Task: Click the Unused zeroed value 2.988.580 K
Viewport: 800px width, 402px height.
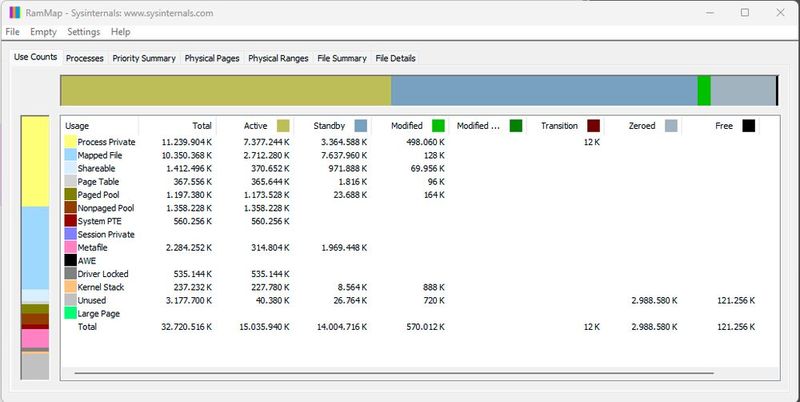Action: 655,300
